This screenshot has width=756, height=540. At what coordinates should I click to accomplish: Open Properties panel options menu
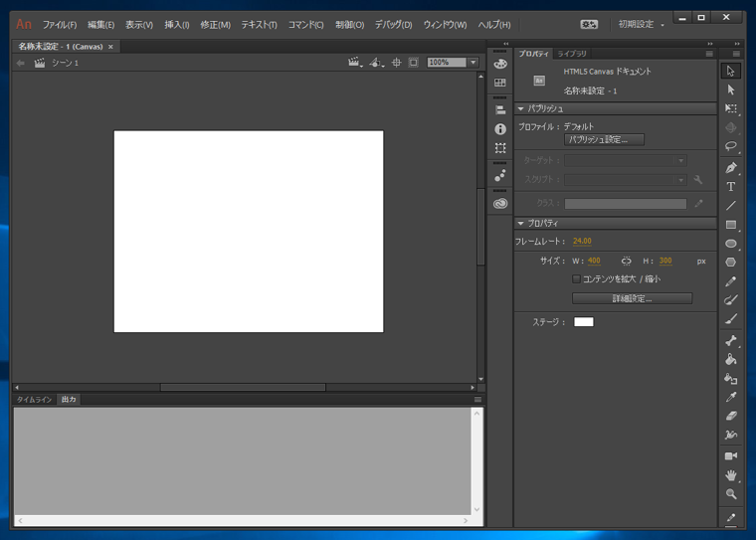[709, 54]
